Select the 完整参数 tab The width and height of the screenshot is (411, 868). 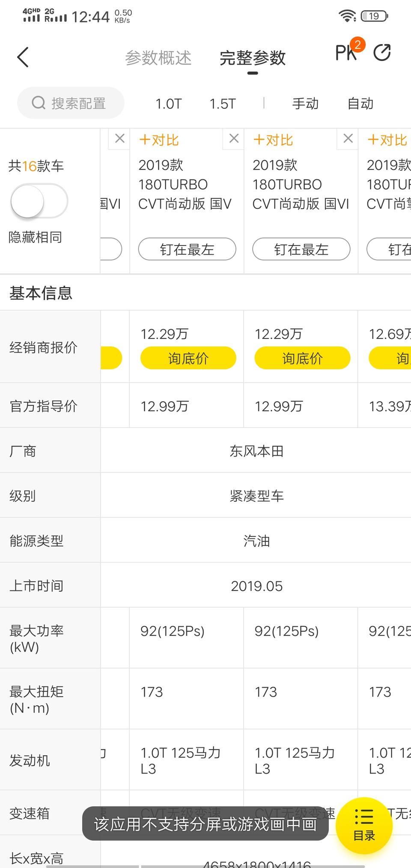(253, 58)
